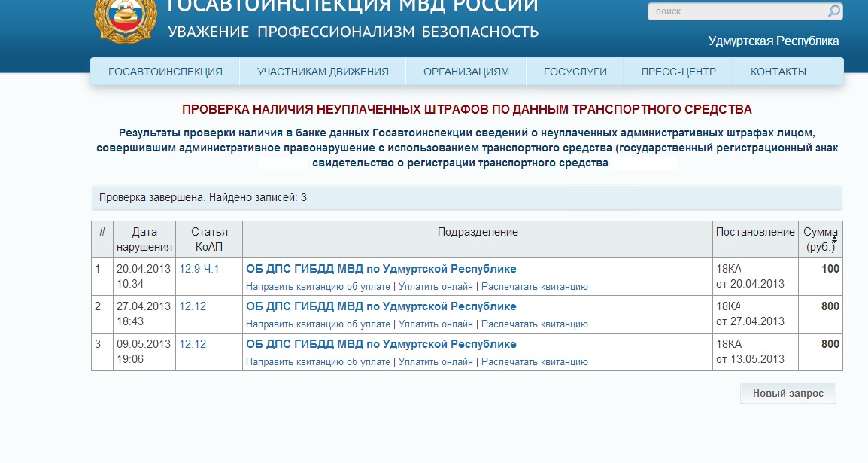The width and height of the screenshot is (868, 463).
Task: Open the ПРЕСС-ЦЕНТР menu
Action: (x=678, y=72)
